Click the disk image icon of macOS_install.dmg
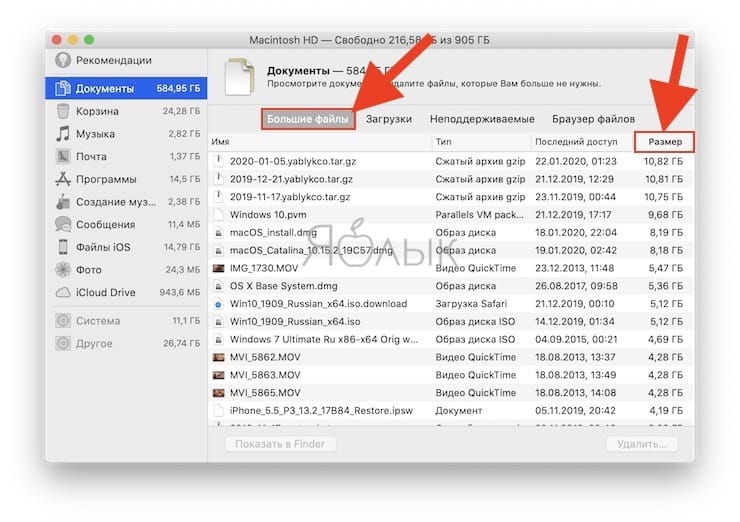The height and width of the screenshot is (522, 740). point(218,233)
